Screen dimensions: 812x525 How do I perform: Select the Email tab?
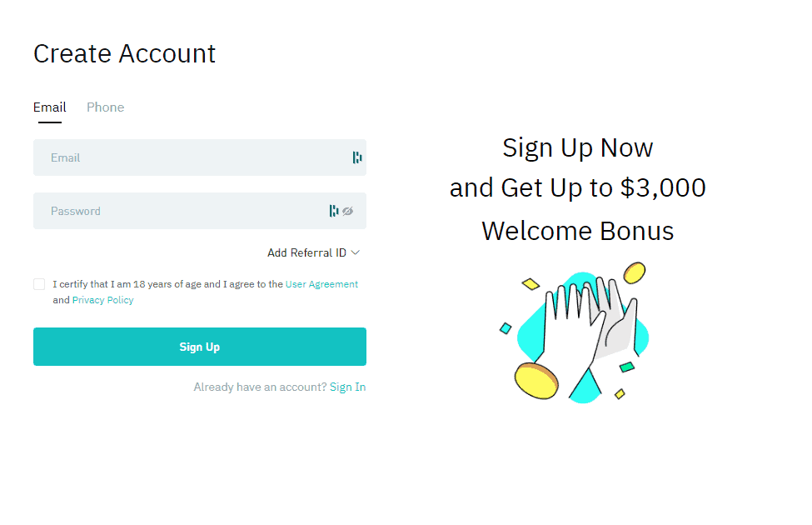click(x=49, y=107)
